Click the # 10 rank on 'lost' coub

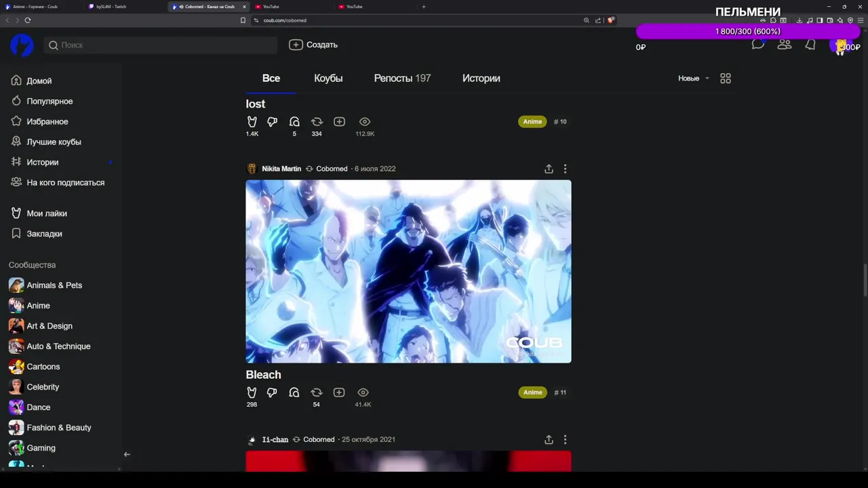tap(560, 122)
